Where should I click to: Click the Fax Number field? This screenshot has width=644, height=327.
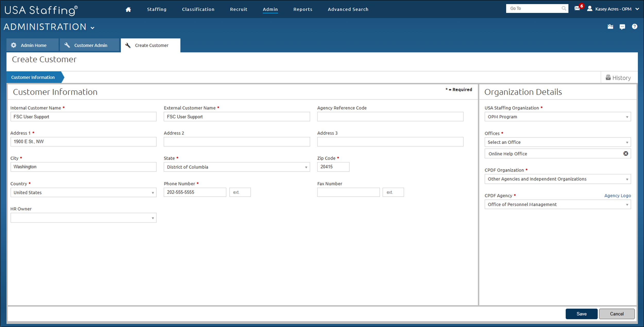pos(349,192)
